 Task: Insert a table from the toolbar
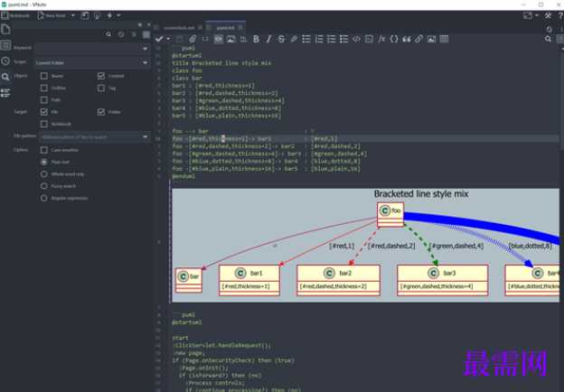pyautogui.click(x=444, y=39)
